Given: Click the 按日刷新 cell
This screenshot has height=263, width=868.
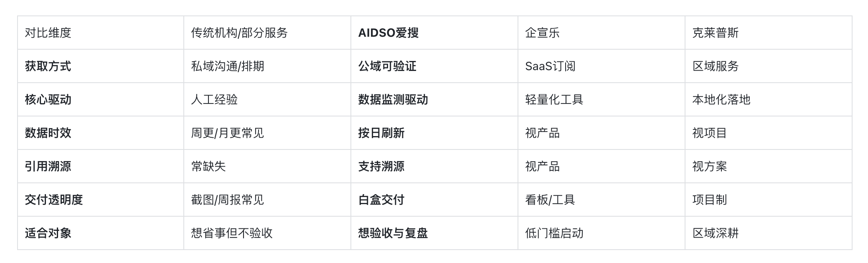Looking at the screenshot, I should [x=434, y=133].
